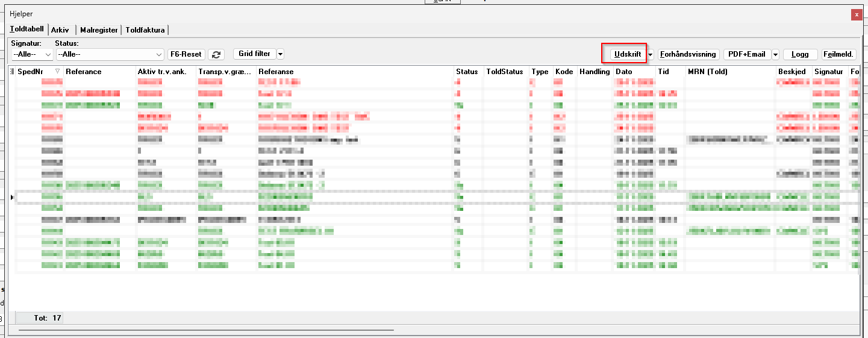Click the Logg button

point(800,54)
